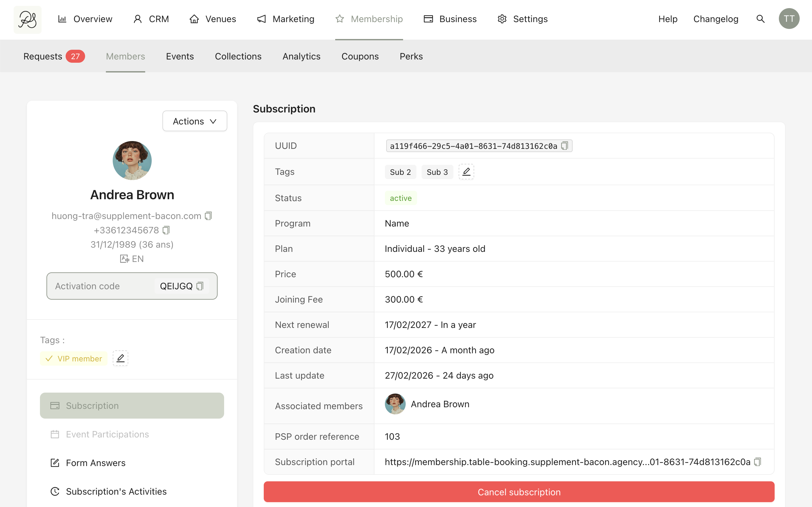Copy the member phone number
The image size is (812, 507).
pos(166,230)
